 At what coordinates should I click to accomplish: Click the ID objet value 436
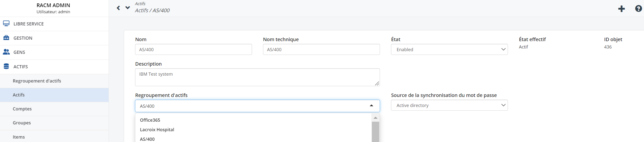click(x=608, y=47)
